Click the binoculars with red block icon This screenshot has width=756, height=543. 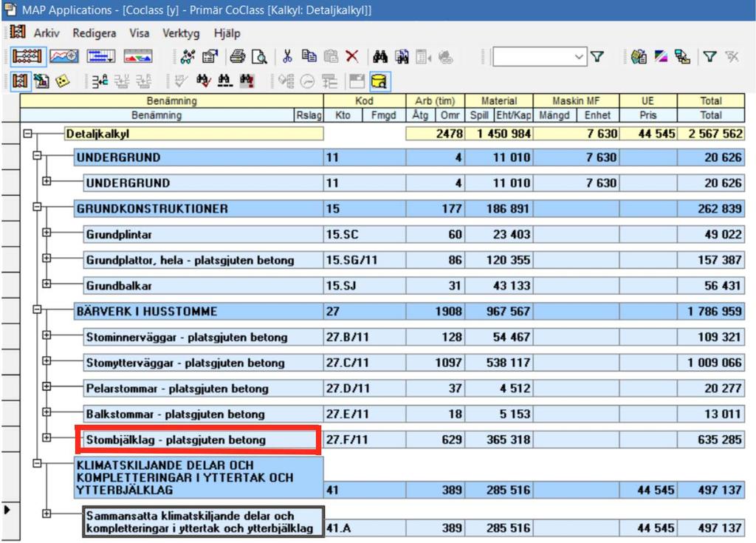click(247, 81)
